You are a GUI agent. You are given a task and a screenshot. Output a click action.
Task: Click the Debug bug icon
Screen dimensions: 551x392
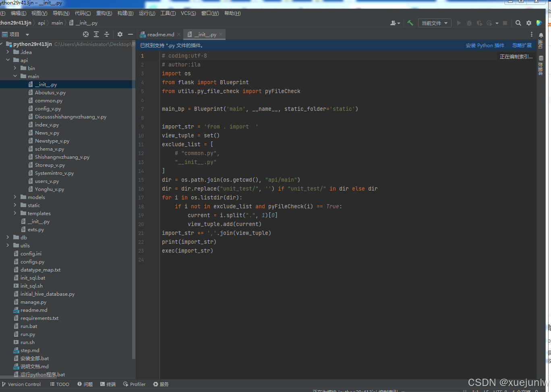point(469,23)
